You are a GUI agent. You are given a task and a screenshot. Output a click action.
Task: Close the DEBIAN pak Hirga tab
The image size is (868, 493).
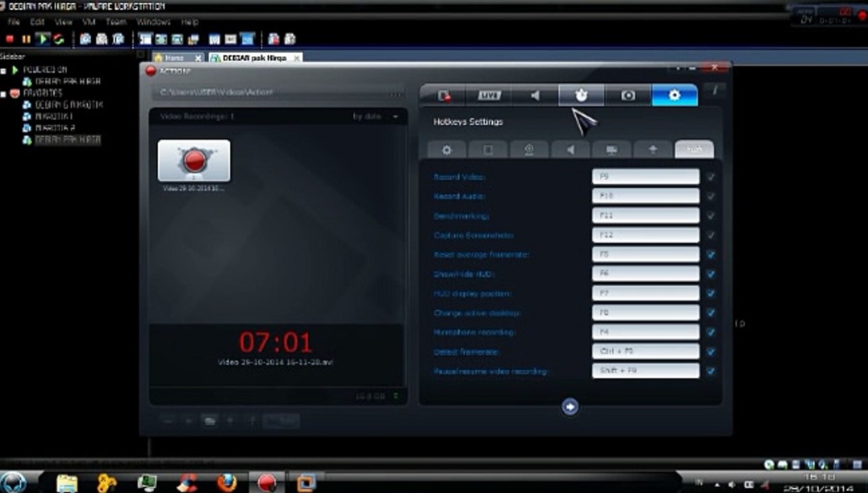[x=297, y=58]
